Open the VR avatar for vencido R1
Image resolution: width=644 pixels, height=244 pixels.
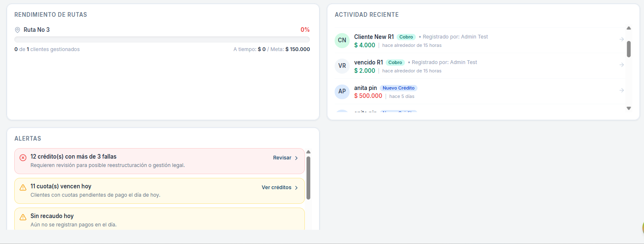point(342,66)
